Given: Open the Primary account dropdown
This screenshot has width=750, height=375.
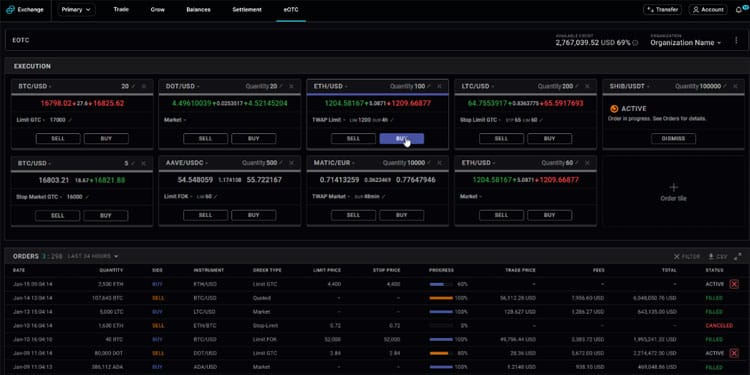Looking at the screenshot, I should pyautogui.click(x=77, y=10).
